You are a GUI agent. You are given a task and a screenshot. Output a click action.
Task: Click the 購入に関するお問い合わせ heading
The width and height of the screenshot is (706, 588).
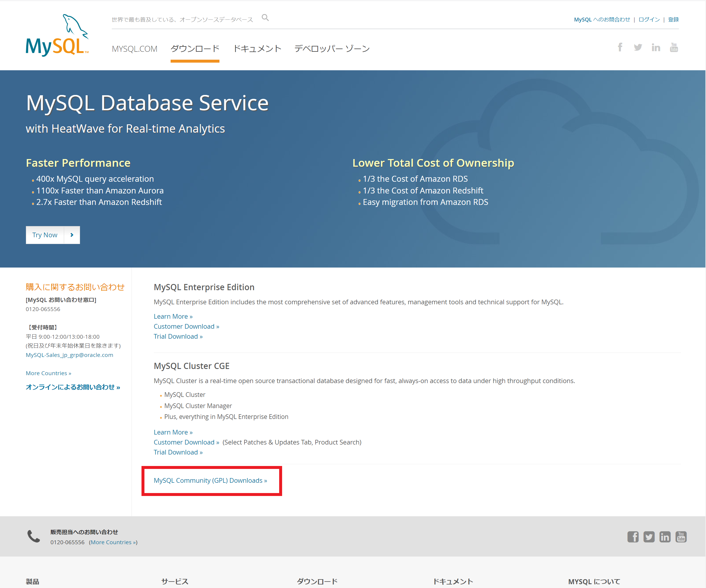tap(75, 287)
